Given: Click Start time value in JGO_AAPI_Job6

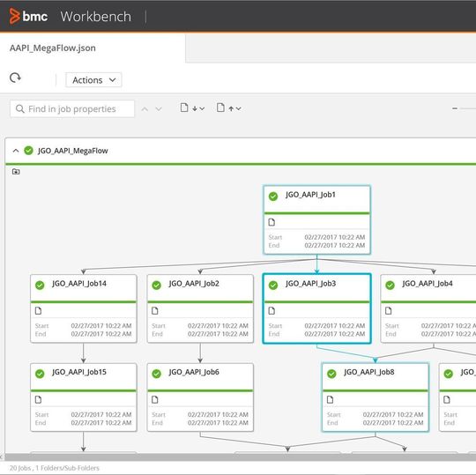Looking at the screenshot, I should click(218, 414).
